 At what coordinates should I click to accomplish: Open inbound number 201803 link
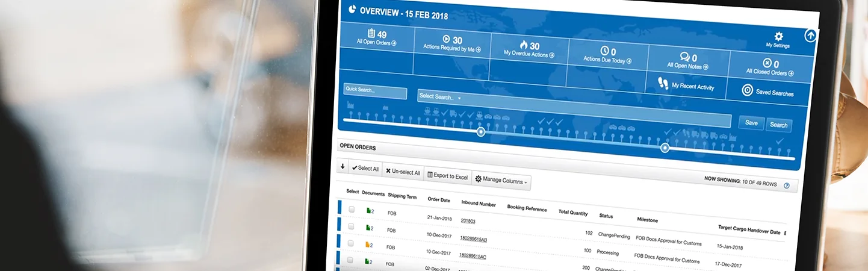pos(468,221)
